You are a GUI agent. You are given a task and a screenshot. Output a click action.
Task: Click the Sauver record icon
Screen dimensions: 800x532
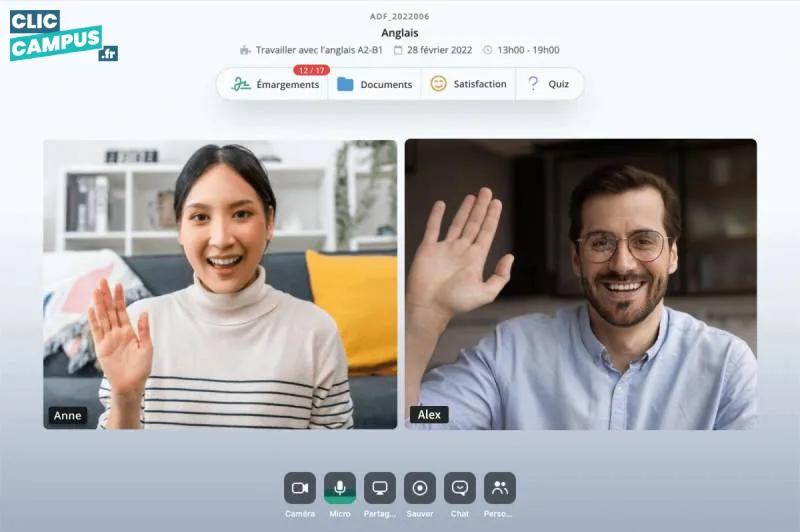(420, 488)
